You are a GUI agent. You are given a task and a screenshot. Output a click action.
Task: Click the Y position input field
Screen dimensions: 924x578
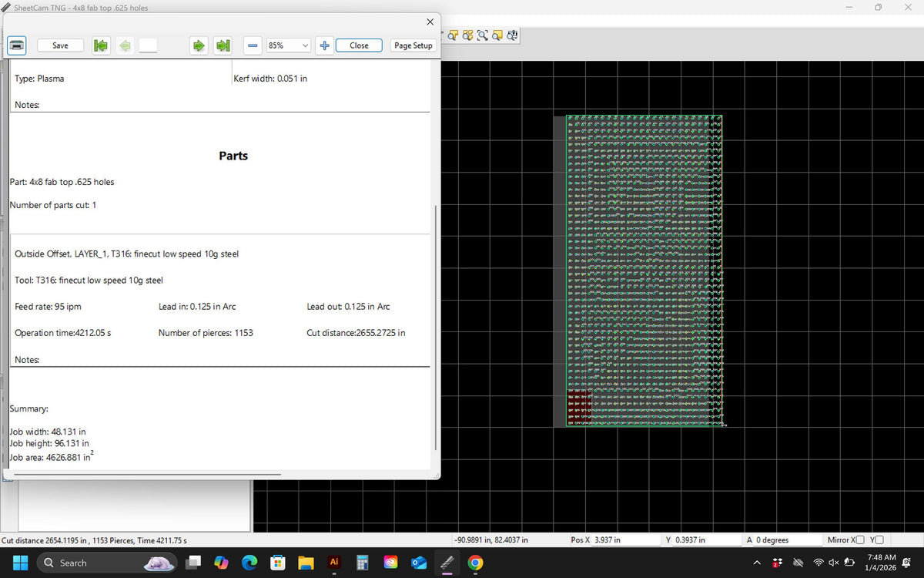pos(707,539)
